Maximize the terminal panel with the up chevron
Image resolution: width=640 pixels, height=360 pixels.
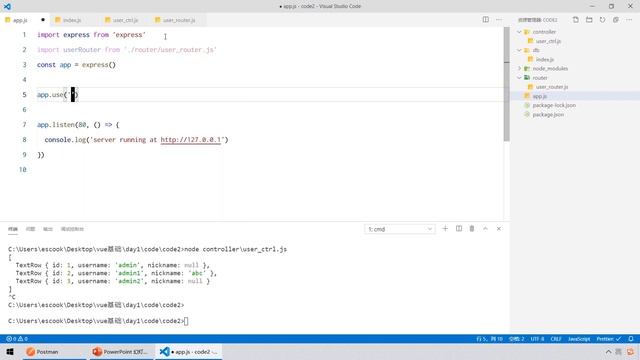tap(485, 229)
